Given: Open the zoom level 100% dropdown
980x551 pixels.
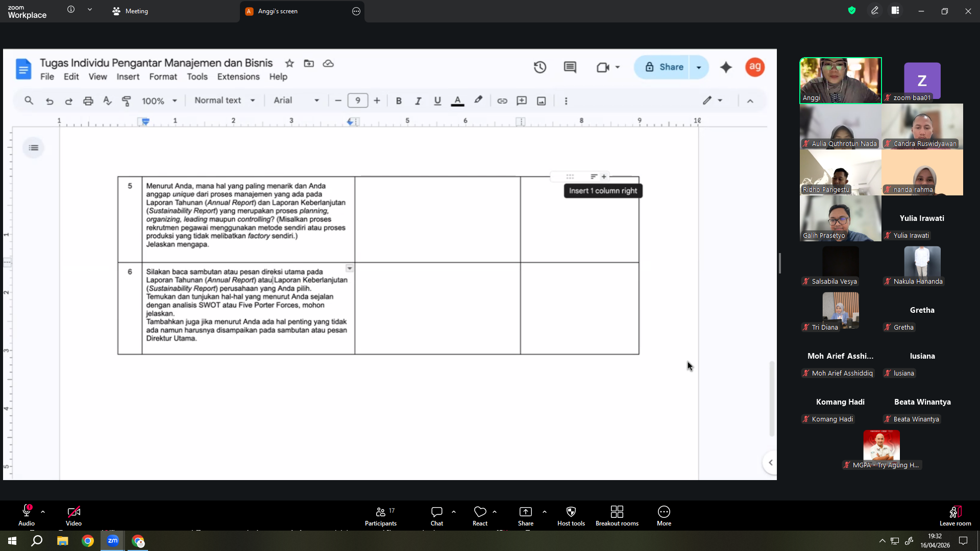Looking at the screenshot, I should tap(159, 101).
